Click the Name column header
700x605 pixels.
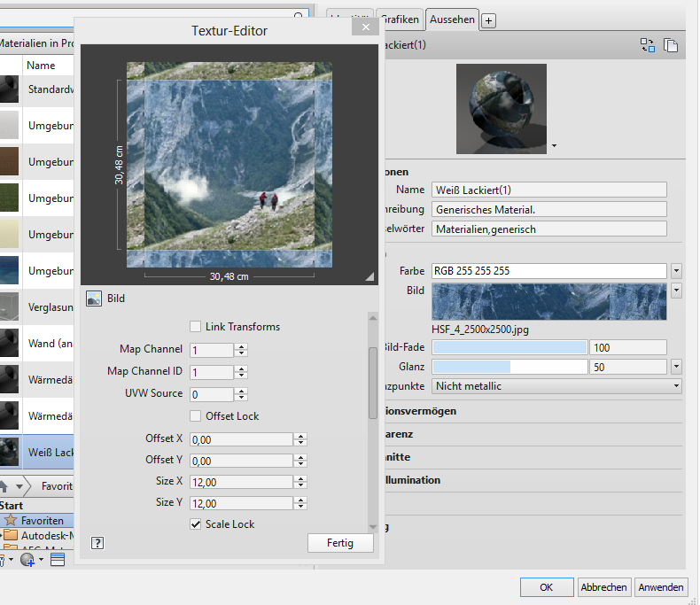[41, 66]
